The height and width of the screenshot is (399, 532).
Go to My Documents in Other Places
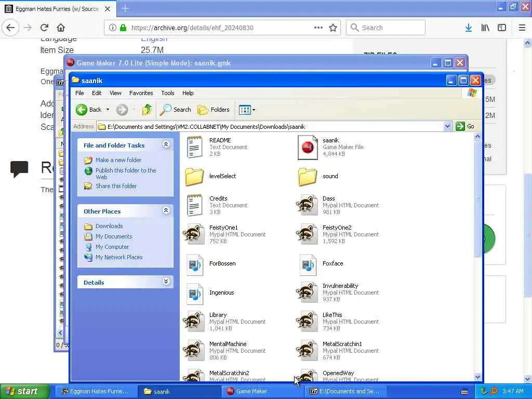tap(114, 236)
